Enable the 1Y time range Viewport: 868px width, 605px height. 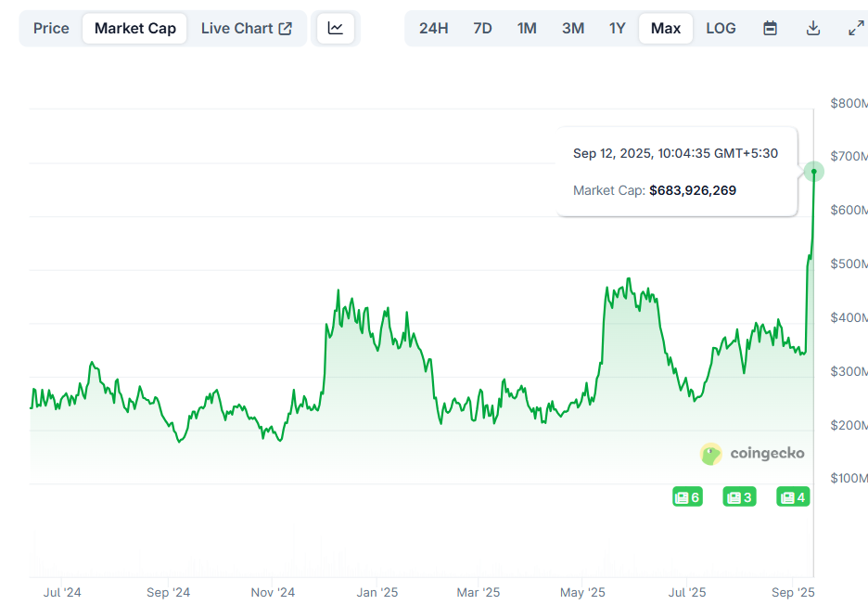(x=617, y=28)
